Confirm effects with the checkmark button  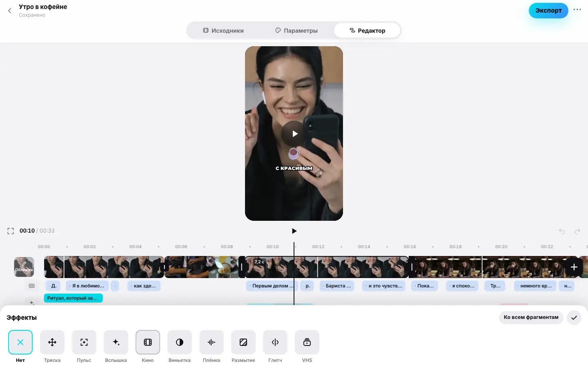click(574, 318)
